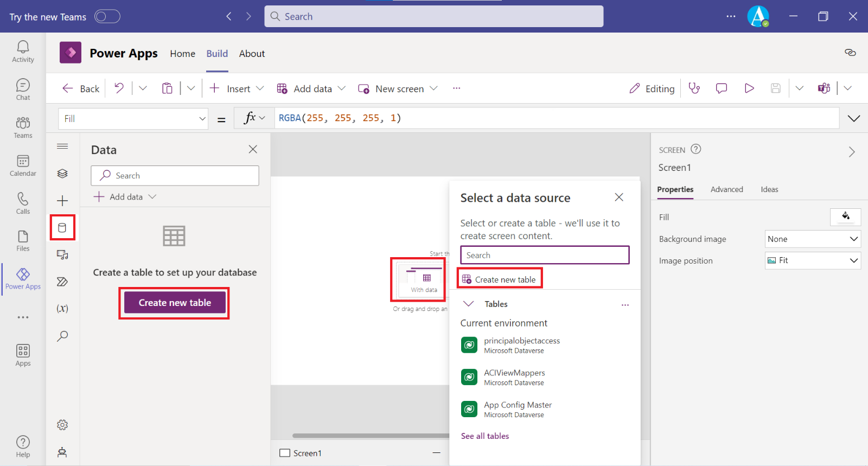Open the Power Automate flows icon
This screenshot has height=466, width=868.
(62, 282)
